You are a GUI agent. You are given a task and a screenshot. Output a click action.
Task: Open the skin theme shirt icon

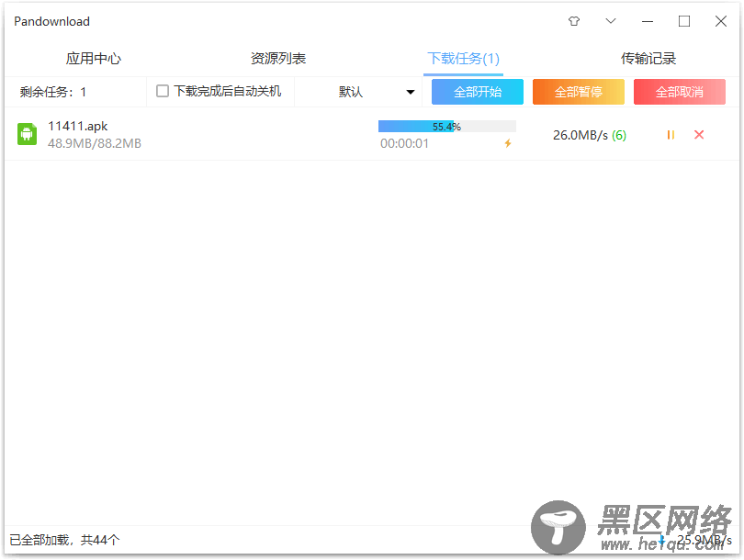point(574,21)
